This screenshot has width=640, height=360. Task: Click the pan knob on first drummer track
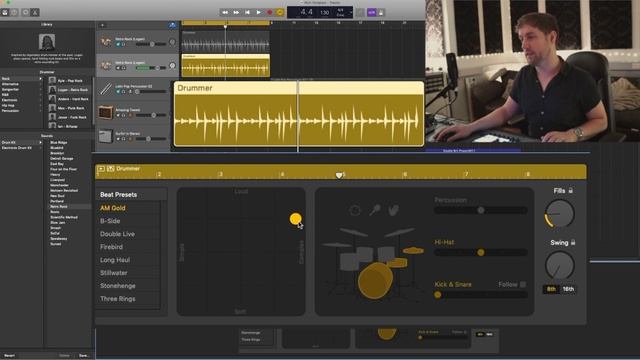coord(172,42)
